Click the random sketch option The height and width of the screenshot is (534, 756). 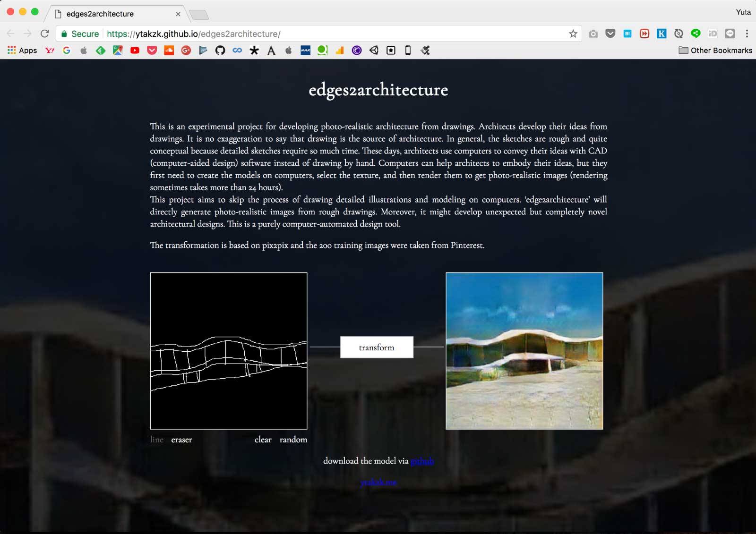pyautogui.click(x=293, y=440)
